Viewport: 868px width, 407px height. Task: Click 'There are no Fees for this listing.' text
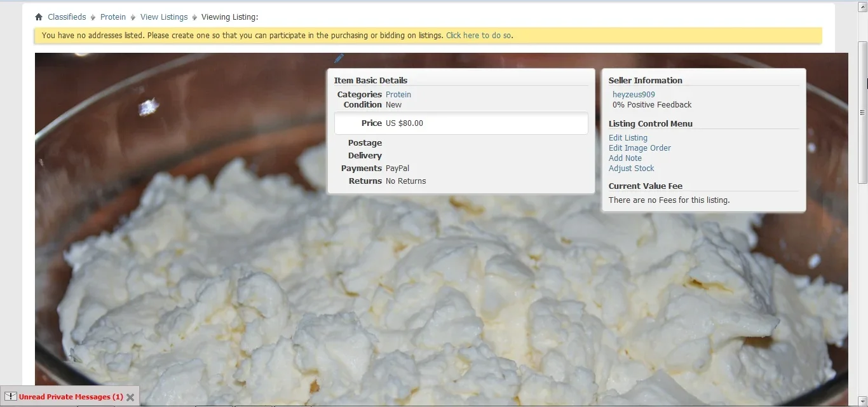coord(669,200)
